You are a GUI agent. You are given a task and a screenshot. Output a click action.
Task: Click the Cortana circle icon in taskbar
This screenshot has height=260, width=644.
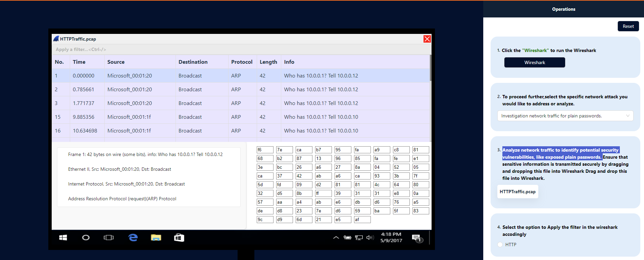pyautogui.click(x=86, y=238)
